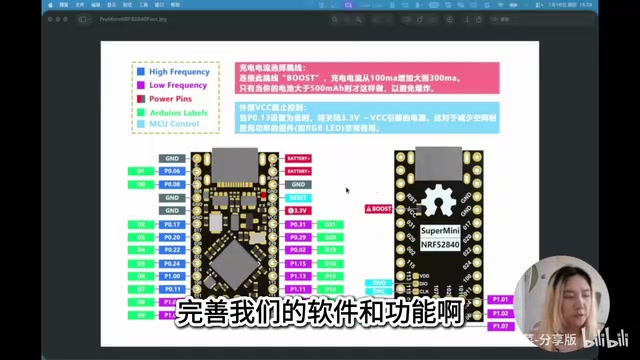Click the date and time in menu bar

click(570, 5)
